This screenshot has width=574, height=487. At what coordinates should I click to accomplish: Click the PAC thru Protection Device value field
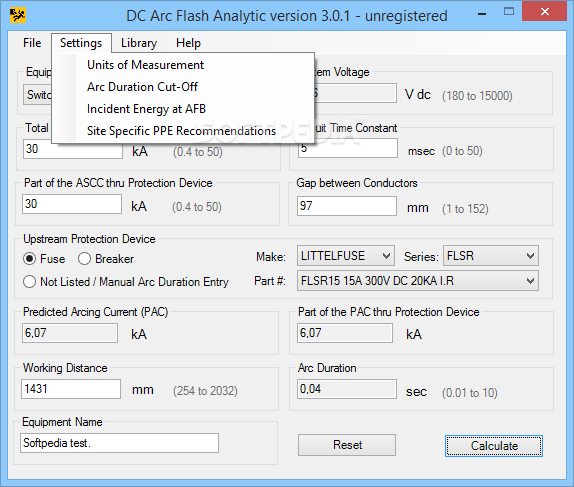(345, 333)
